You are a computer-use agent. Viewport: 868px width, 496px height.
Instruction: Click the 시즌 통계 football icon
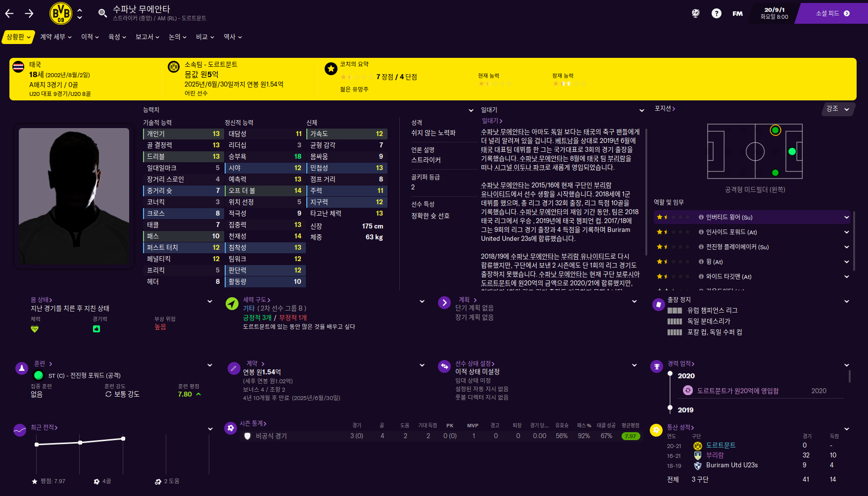231,428
